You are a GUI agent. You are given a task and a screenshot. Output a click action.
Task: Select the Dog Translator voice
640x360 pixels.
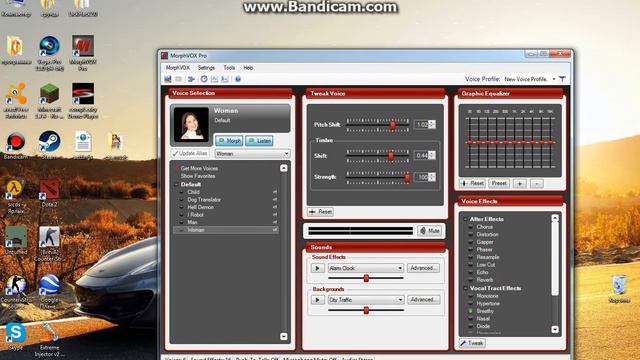click(204, 200)
